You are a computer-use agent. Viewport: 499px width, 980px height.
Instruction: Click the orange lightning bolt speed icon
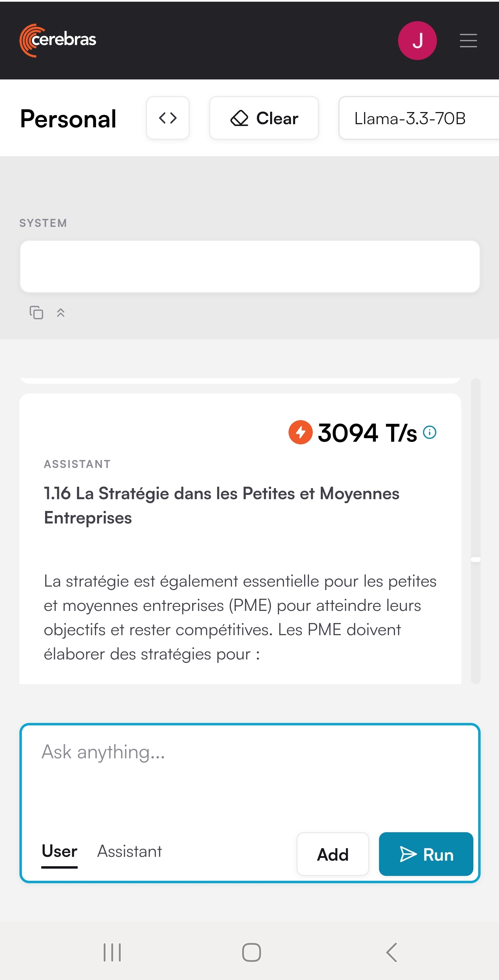300,432
